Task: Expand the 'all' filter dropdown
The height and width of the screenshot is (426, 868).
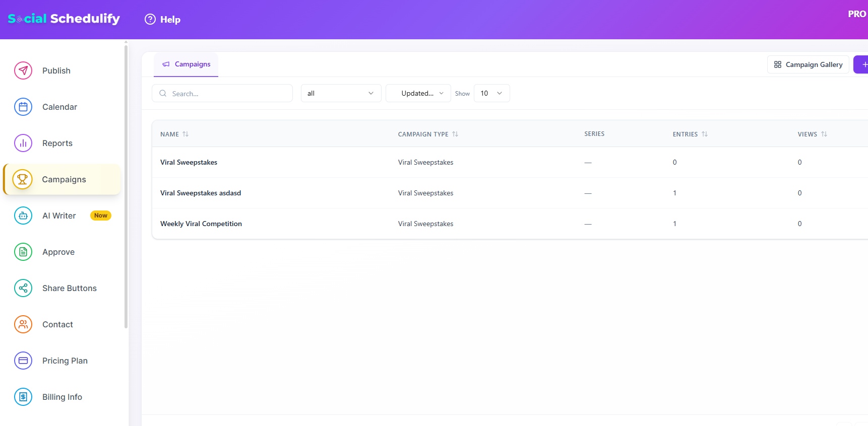Action: (341, 93)
